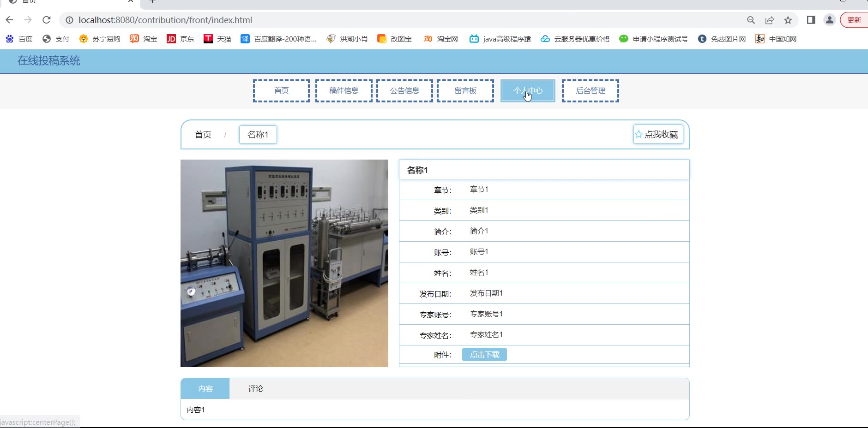Open the 免费图片网 bookmark
Viewport: 868px width, 428px height.
[x=722, y=39]
